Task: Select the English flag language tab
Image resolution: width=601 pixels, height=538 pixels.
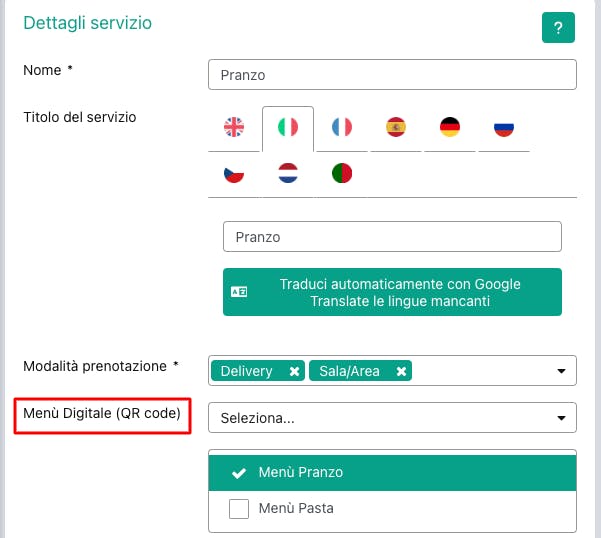Action: click(x=234, y=127)
